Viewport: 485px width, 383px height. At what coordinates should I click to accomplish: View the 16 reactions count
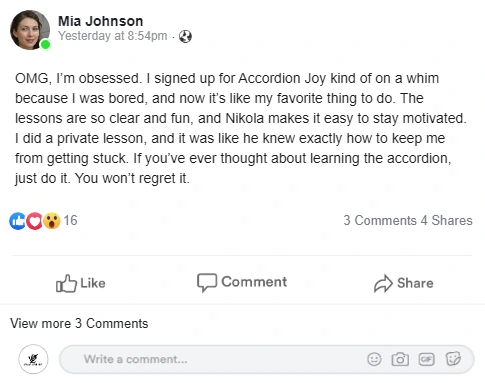70,220
